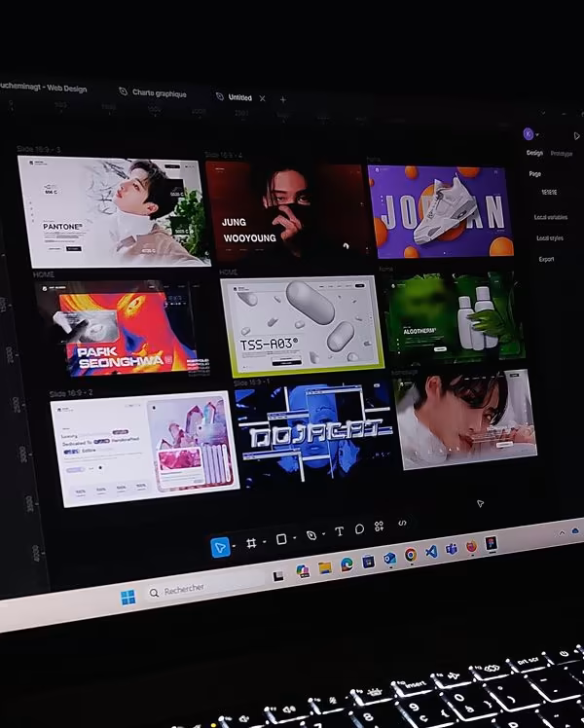Image resolution: width=584 pixels, height=728 pixels.
Task: Select the Pen tool
Action: 311,535
